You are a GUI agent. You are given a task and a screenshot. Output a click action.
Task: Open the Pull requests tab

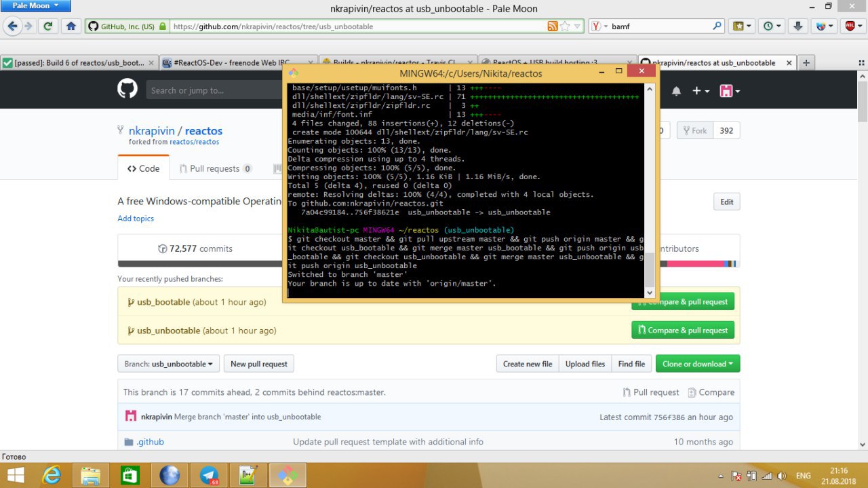coord(216,168)
